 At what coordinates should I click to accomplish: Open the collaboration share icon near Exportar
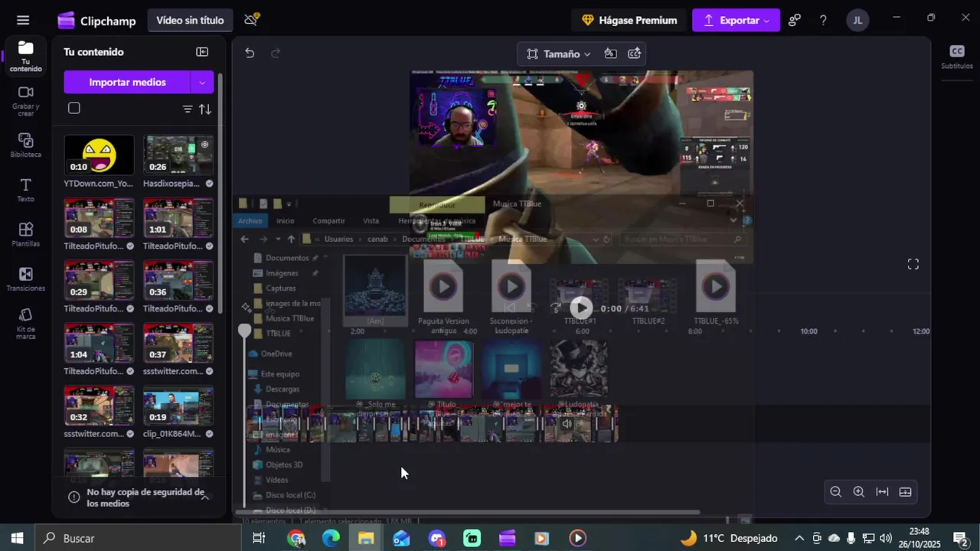pyautogui.click(x=795, y=21)
